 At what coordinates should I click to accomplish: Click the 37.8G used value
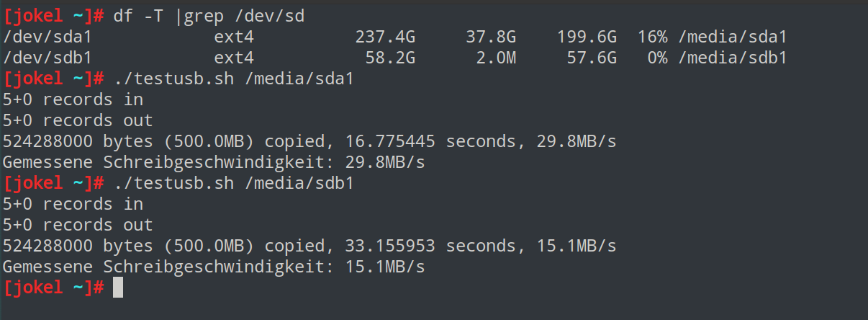(x=491, y=36)
